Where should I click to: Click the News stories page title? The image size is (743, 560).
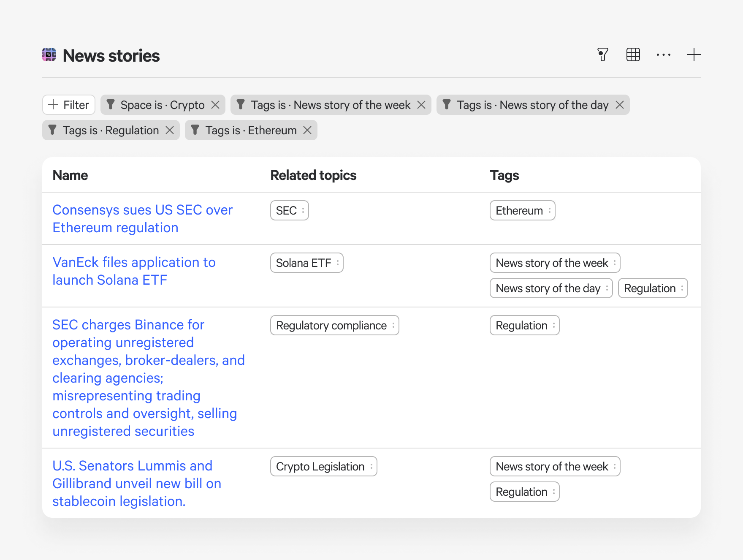point(111,55)
